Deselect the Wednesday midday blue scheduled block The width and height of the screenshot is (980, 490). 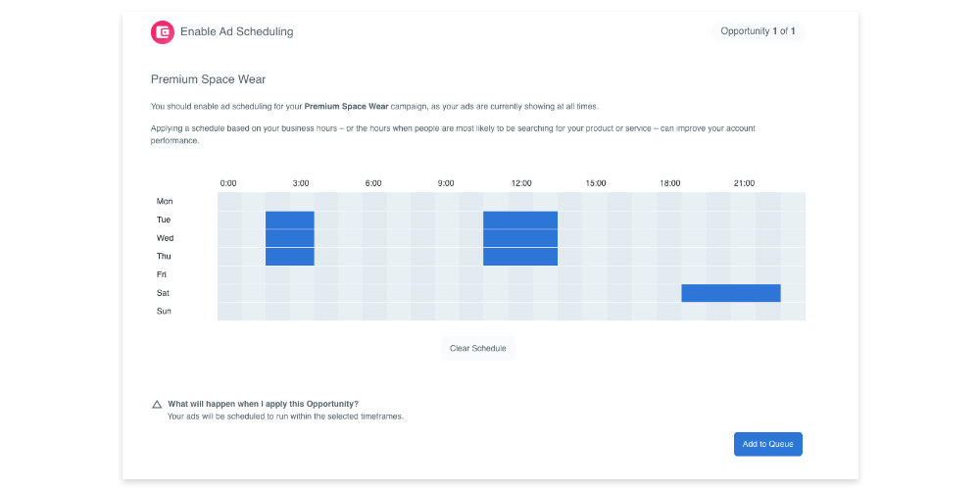(520, 238)
